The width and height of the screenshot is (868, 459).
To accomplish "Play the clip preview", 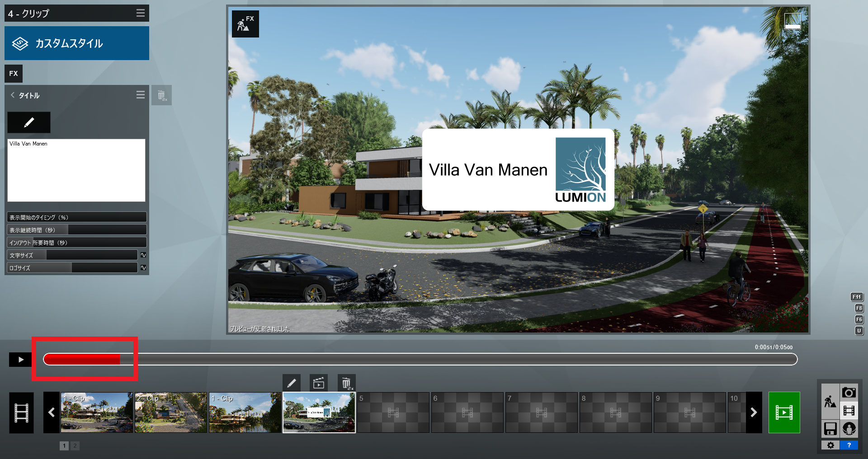I will tap(20, 360).
